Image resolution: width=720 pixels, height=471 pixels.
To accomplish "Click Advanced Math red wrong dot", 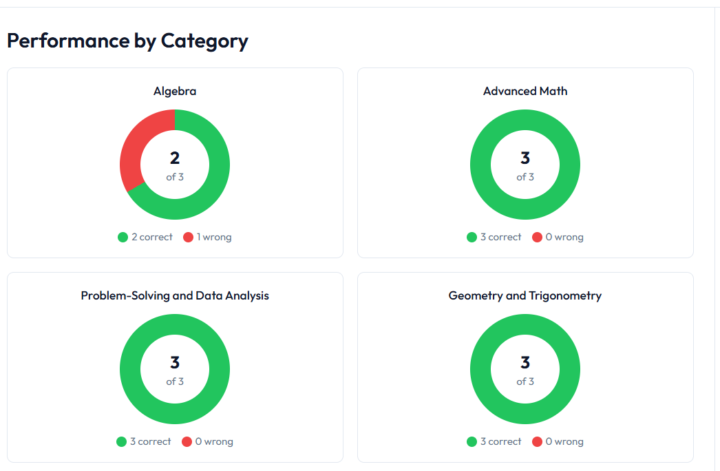I will (538, 237).
